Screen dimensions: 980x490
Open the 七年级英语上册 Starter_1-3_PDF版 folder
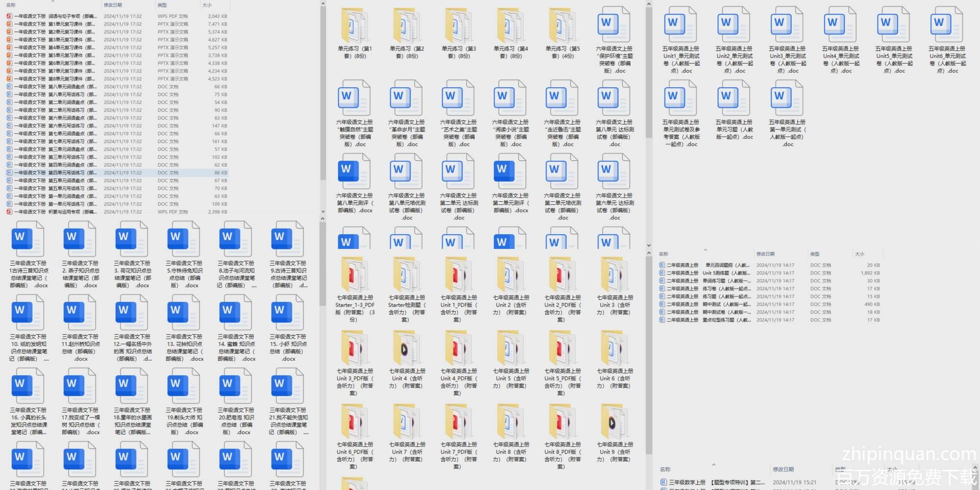(x=355, y=275)
